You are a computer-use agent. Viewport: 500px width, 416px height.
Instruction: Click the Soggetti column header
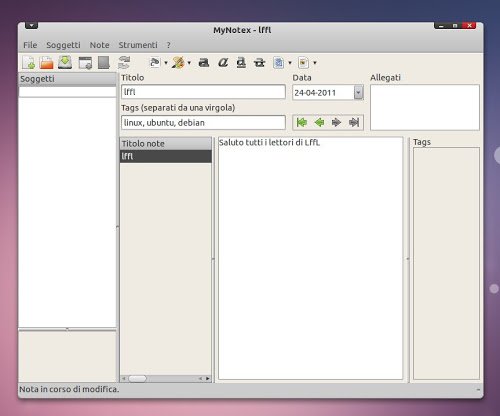(67, 79)
